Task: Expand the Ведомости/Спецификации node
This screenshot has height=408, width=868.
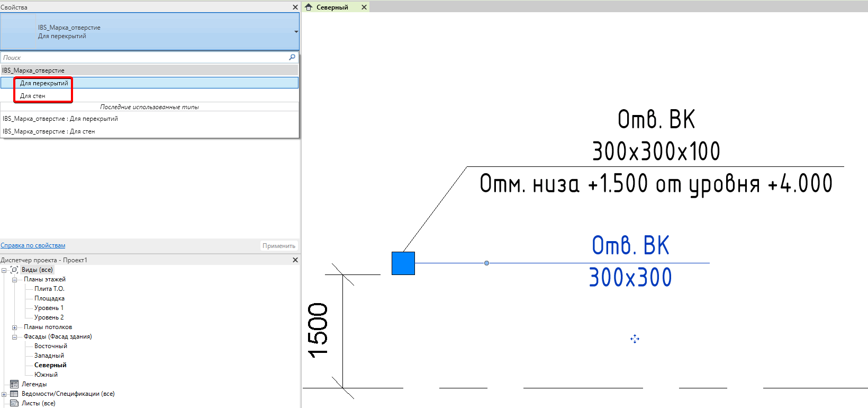Action: pos(4,394)
